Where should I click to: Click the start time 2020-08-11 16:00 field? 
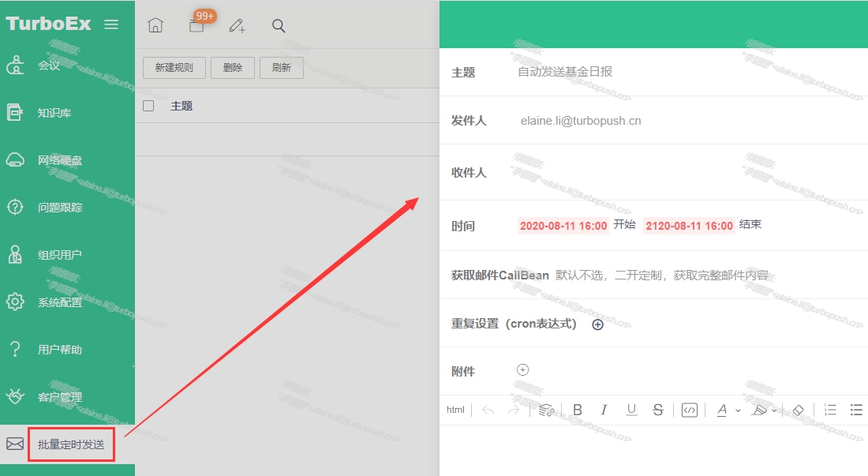pos(563,226)
